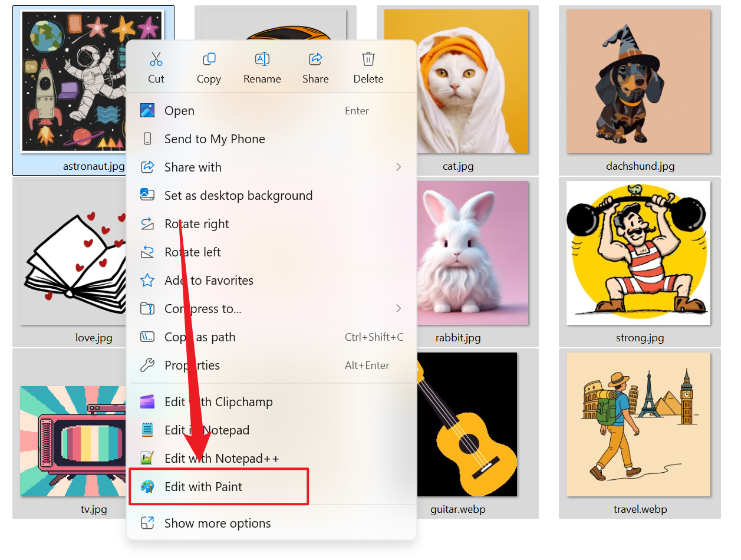
Task: Select the love.jpg book thumbnail
Action: click(74, 253)
